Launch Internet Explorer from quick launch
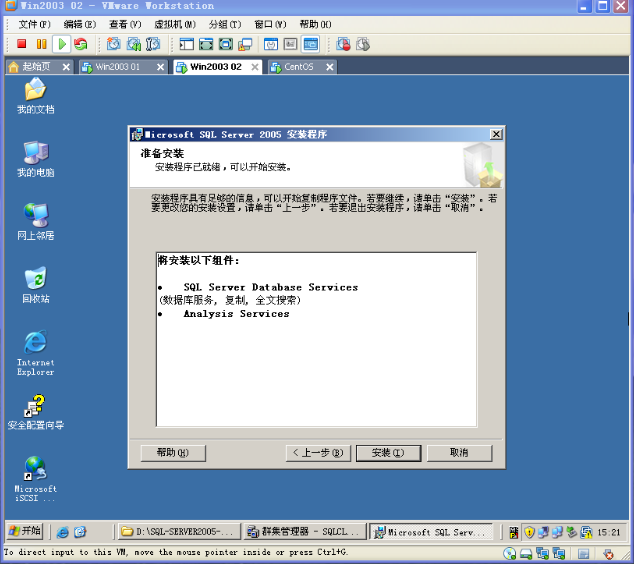 62,532
